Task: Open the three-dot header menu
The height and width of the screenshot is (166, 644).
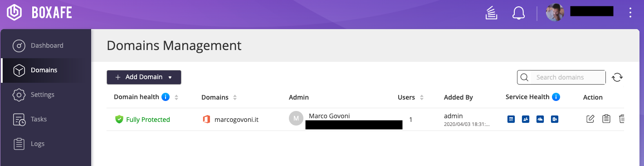Action: point(630,13)
